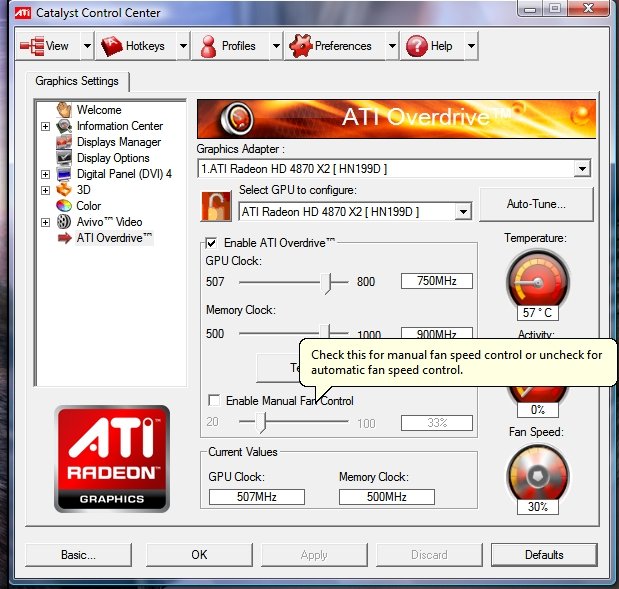
Task: Click the Avivo Video film reel icon
Action: pyautogui.click(x=64, y=222)
